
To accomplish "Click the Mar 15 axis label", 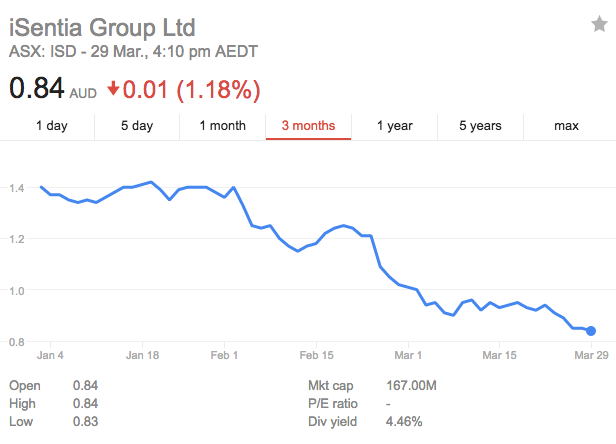I will tap(499, 355).
